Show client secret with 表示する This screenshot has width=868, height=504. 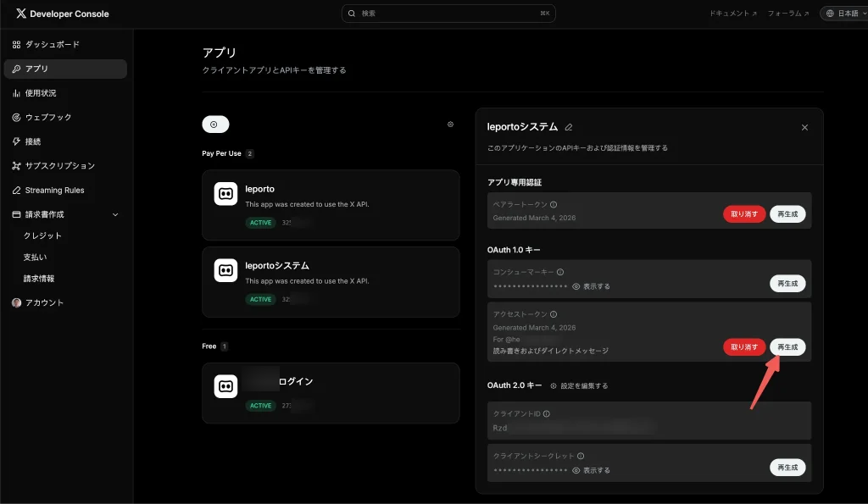(x=591, y=470)
